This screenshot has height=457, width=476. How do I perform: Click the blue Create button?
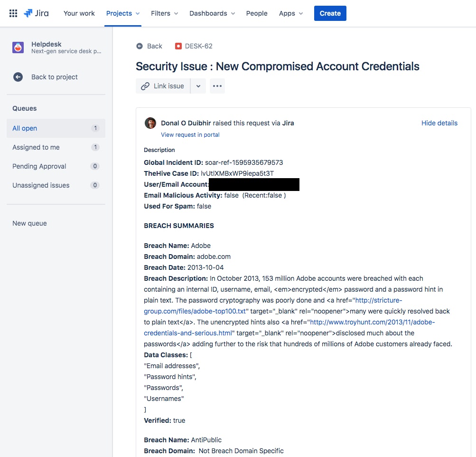tap(330, 13)
